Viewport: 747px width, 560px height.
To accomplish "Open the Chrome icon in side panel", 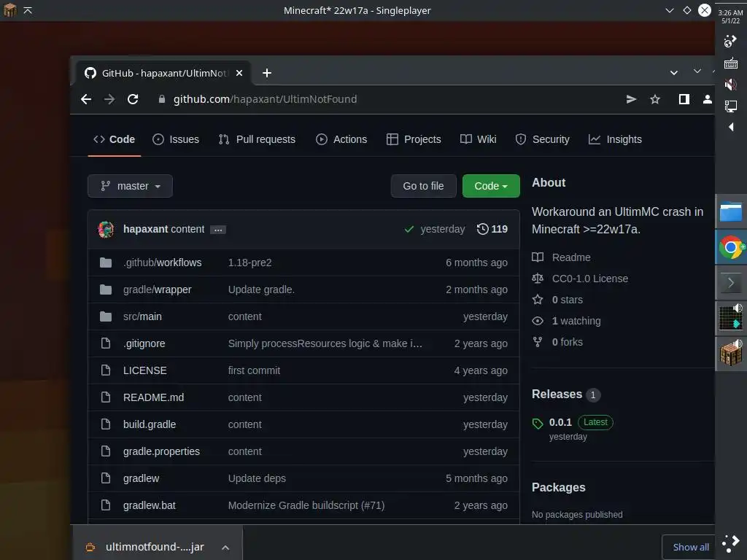I will coord(731,247).
